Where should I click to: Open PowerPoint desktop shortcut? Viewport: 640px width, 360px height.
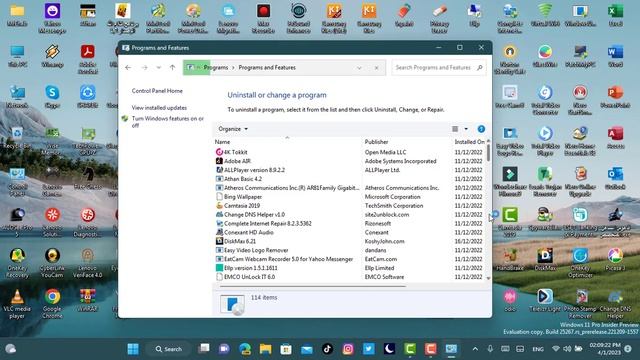pos(615,97)
